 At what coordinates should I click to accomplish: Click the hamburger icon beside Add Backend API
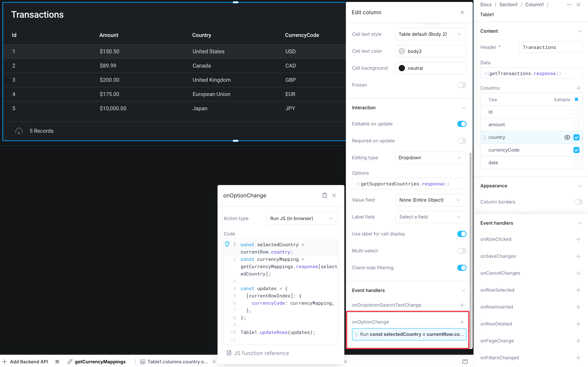point(57,361)
